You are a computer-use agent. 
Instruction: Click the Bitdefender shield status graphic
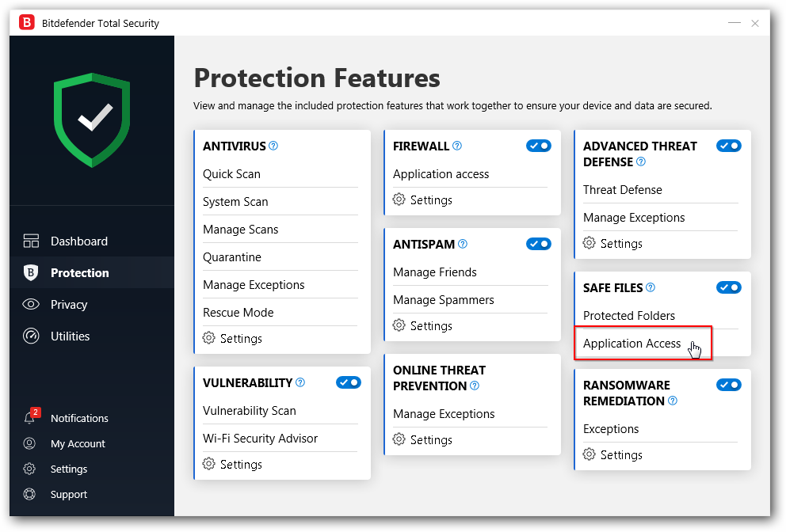coord(92,120)
